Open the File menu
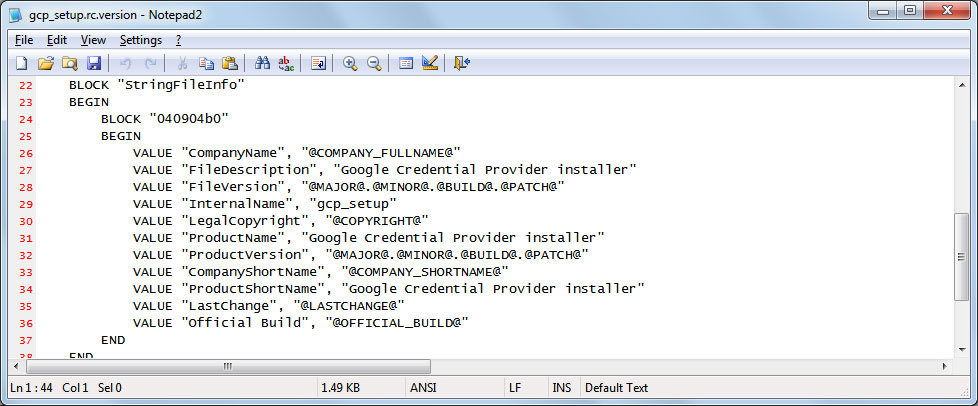Viewport: 978px width, 406px height. (x=24, y=40)
